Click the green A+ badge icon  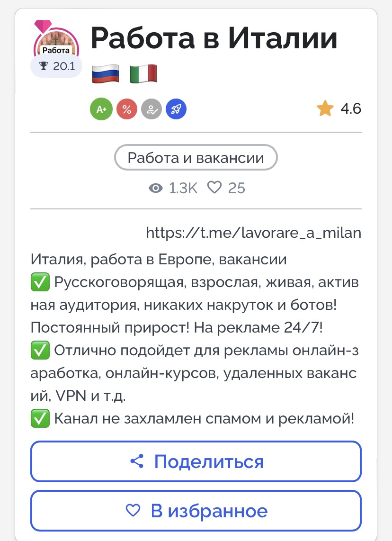(x=102, y=109)
